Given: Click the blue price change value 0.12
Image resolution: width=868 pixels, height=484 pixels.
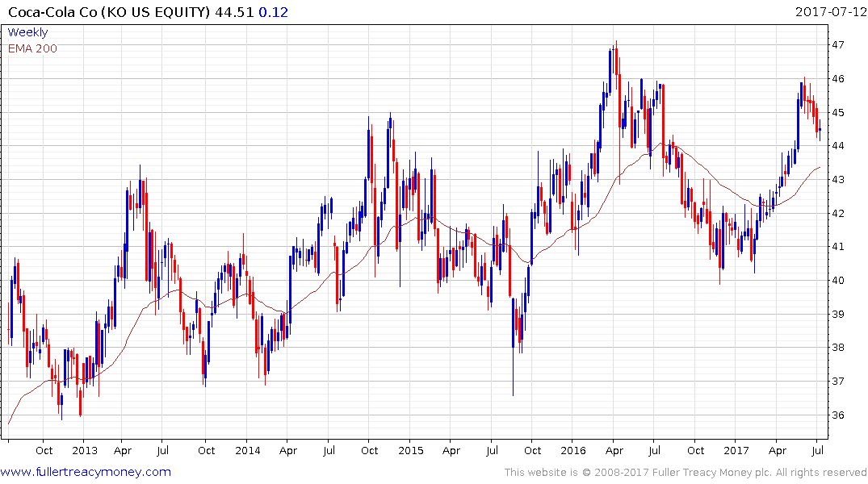Looking at the screenshot, I should [274, 12].
